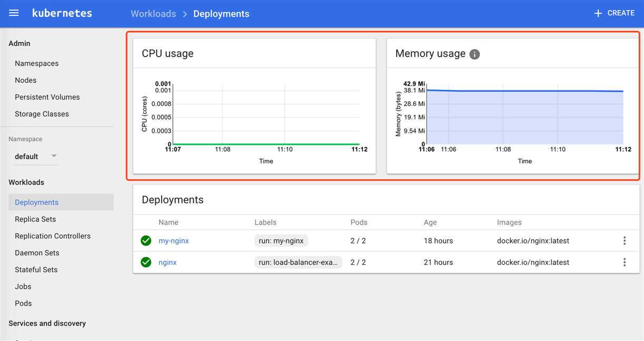Viewport: 644px width, 341px height.
Task: Click the Services and discovery heading
Action: (47, 323)
